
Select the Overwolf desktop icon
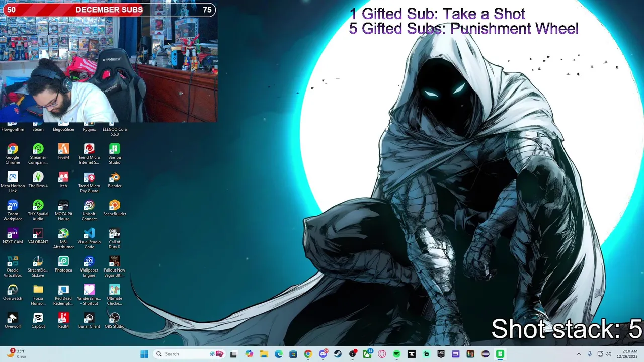click(13, 321)
